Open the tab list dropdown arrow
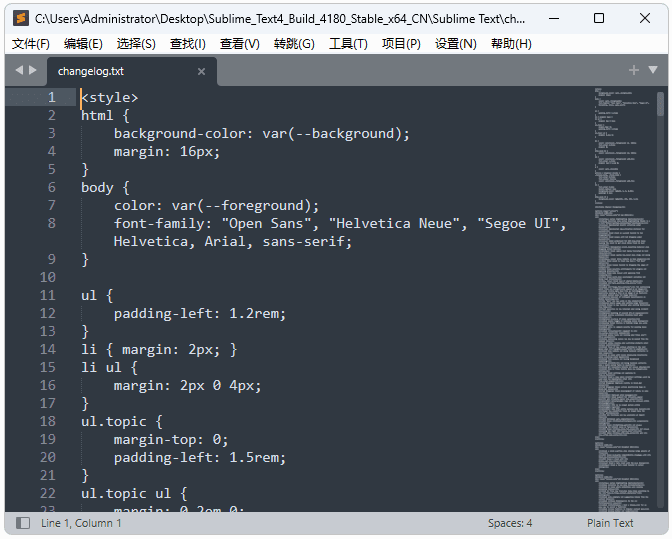This screenshot has width=672, height=539. (652, 70)
